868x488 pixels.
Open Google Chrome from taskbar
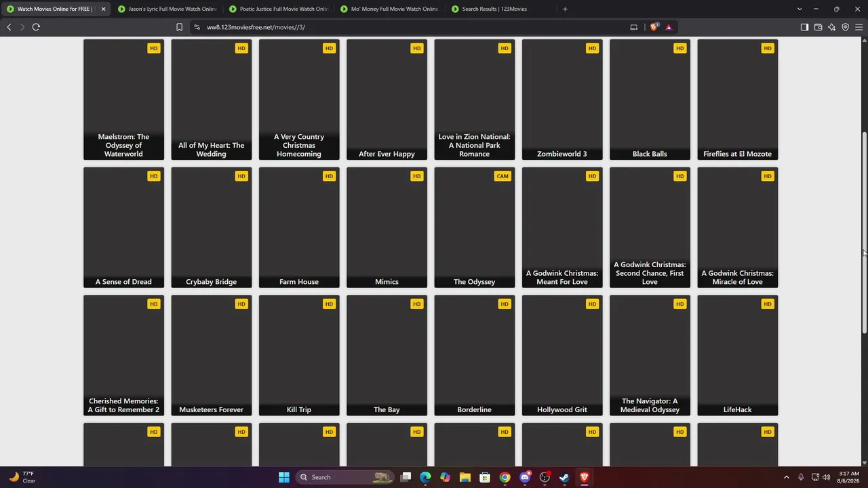[505, 477]
